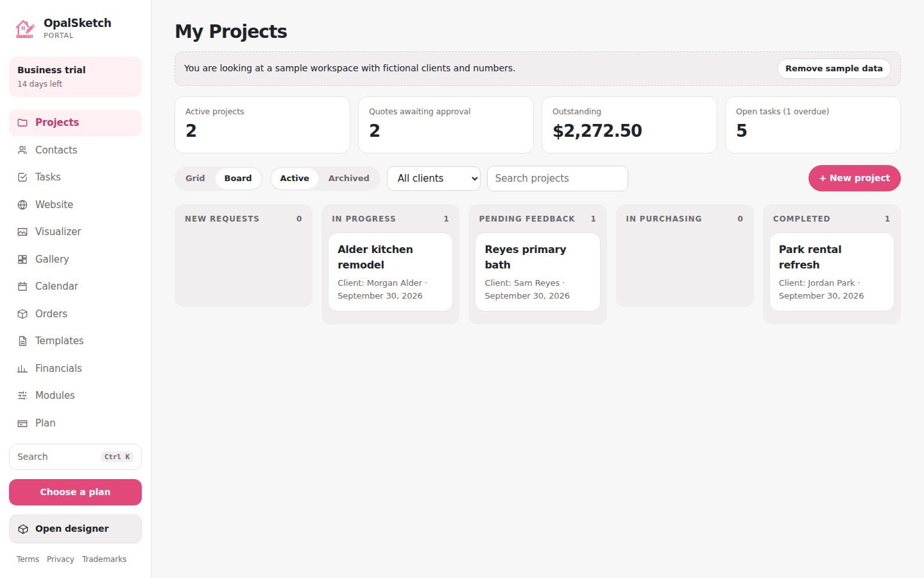Open the Templates page
Viewport: 924px width, 578px height.
[x=75, y=341]
